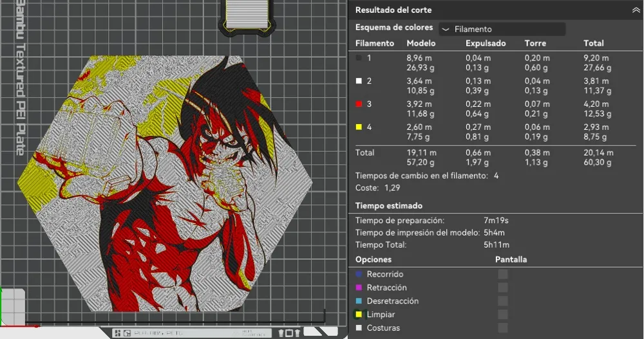Image resolution: width=644 pixels, height=339 pixels.
Task: Click the "Limpiar" option label
Action: [x=381, y=315]
